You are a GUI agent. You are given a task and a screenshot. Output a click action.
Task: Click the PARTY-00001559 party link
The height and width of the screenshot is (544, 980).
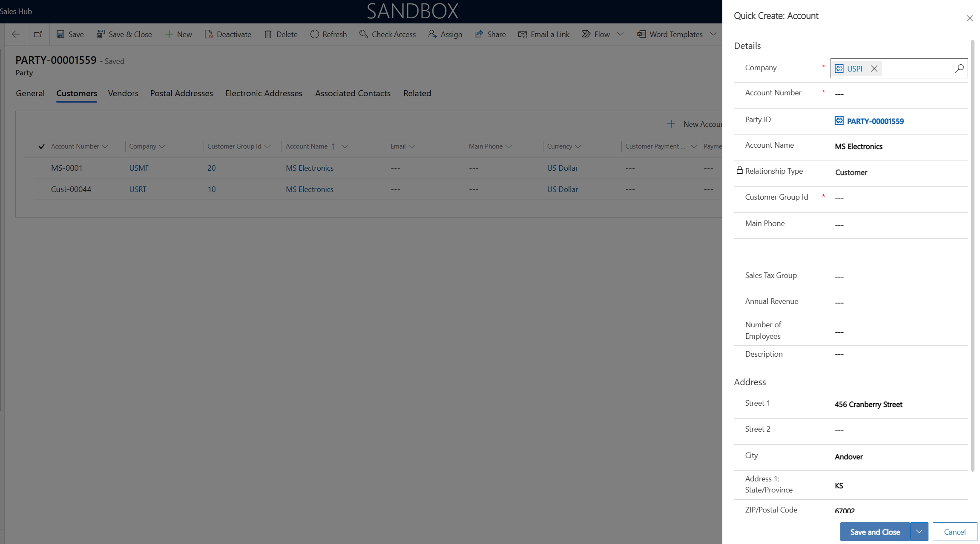tap(875, 120)
